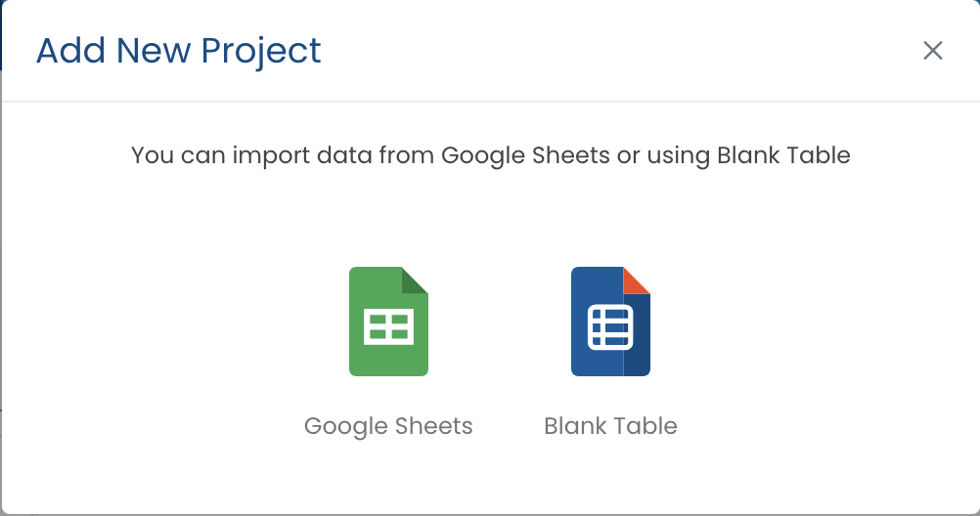Click the green Google Sheets file icon

point(388,322)
